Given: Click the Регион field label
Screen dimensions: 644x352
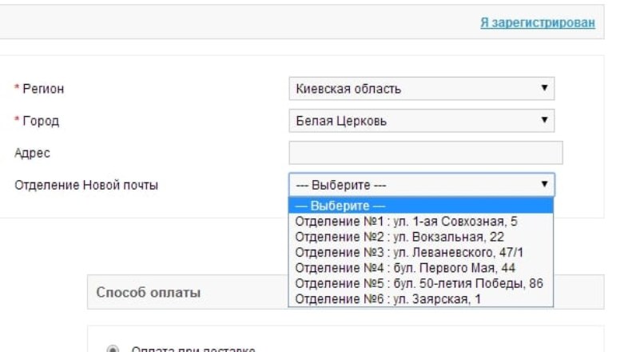Looking at the screenshot, I should point(43,89).
